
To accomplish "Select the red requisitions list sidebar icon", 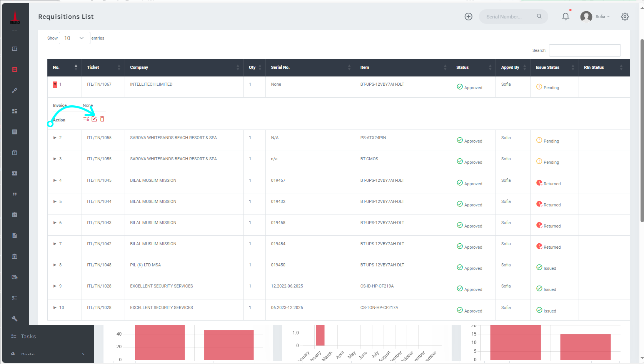I will pos(15,70).
